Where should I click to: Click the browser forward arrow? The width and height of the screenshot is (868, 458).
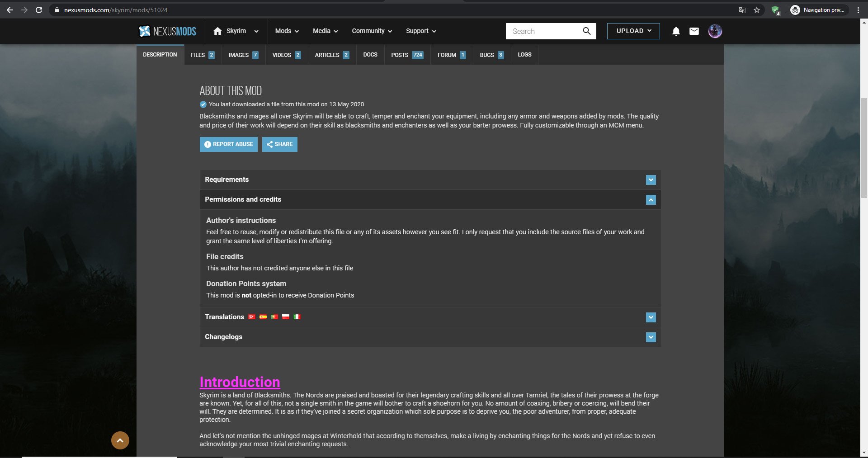tap(24, 9)
